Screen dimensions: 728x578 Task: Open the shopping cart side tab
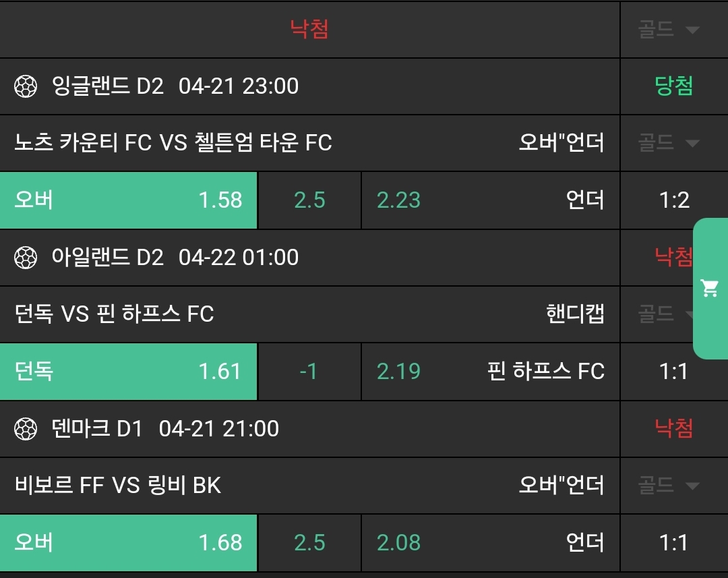710,288
